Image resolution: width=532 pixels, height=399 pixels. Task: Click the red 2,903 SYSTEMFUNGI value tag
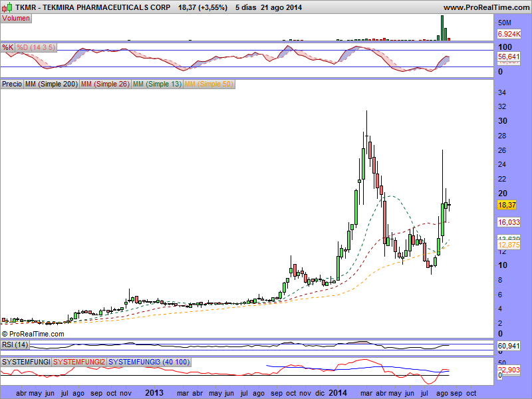tap(509, 370)
